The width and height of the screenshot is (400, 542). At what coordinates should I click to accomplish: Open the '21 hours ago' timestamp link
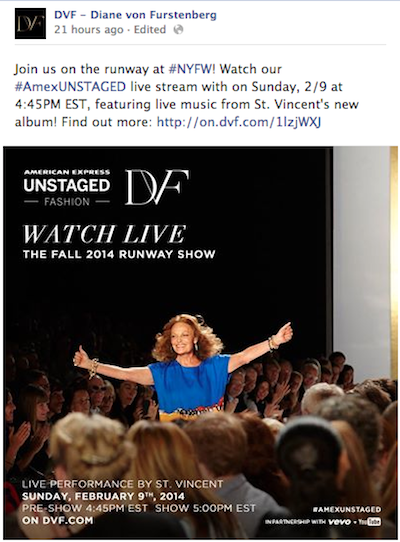(x=89, y=30)
